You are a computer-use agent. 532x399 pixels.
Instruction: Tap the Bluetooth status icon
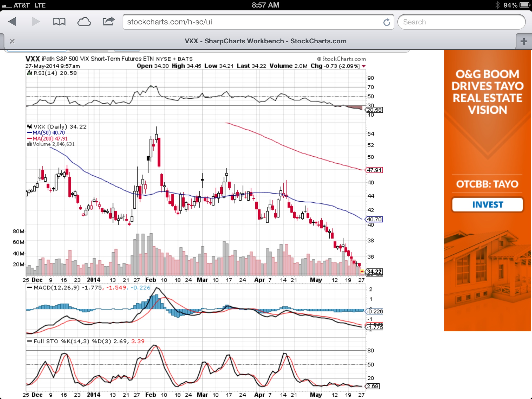click(497, 5)
